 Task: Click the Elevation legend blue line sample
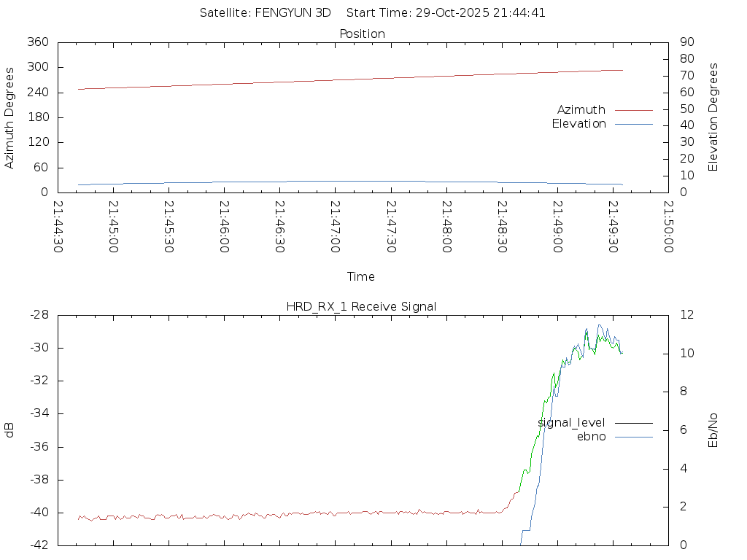(x=633, y=124)
